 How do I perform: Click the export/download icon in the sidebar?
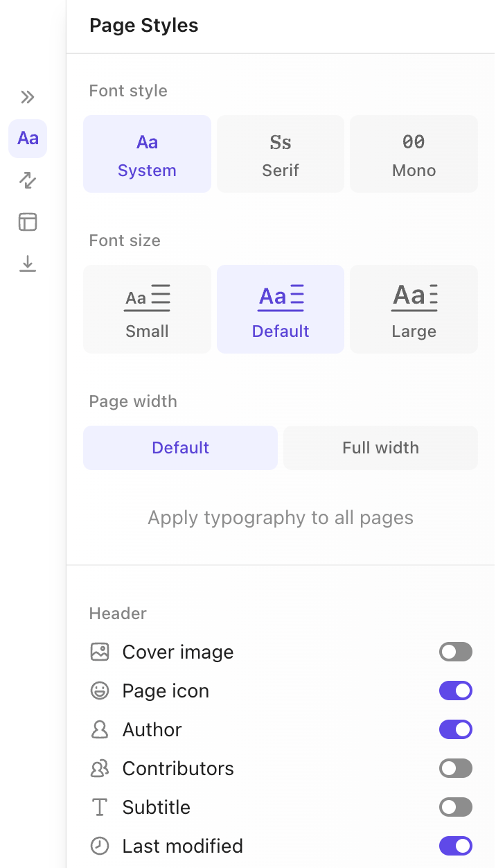pos(27,263)
